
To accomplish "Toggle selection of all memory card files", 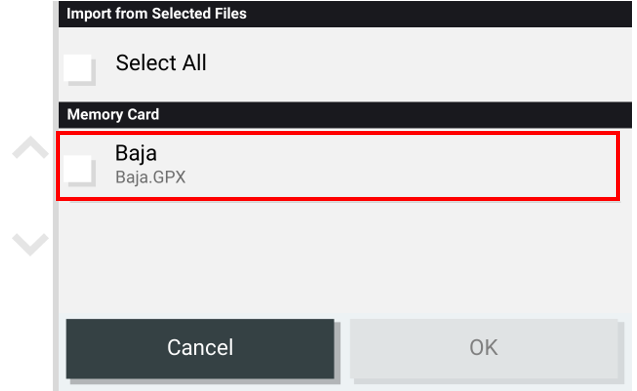I will coord(79,69).
